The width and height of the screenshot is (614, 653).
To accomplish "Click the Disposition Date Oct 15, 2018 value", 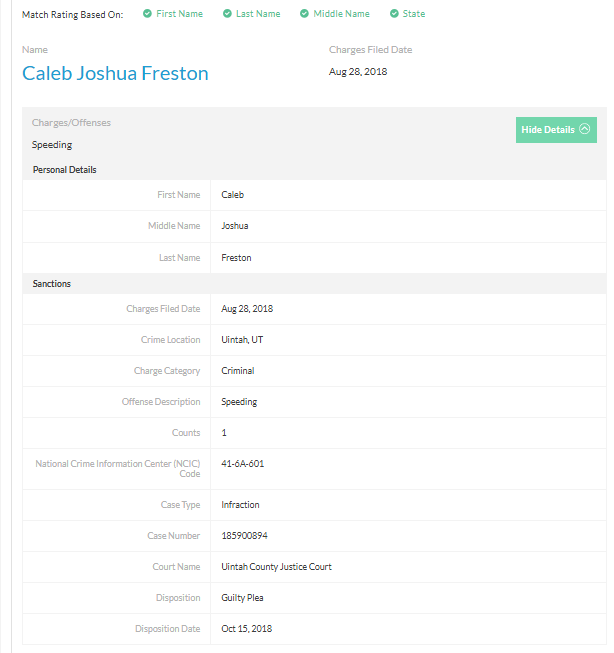I will point(247,628).
